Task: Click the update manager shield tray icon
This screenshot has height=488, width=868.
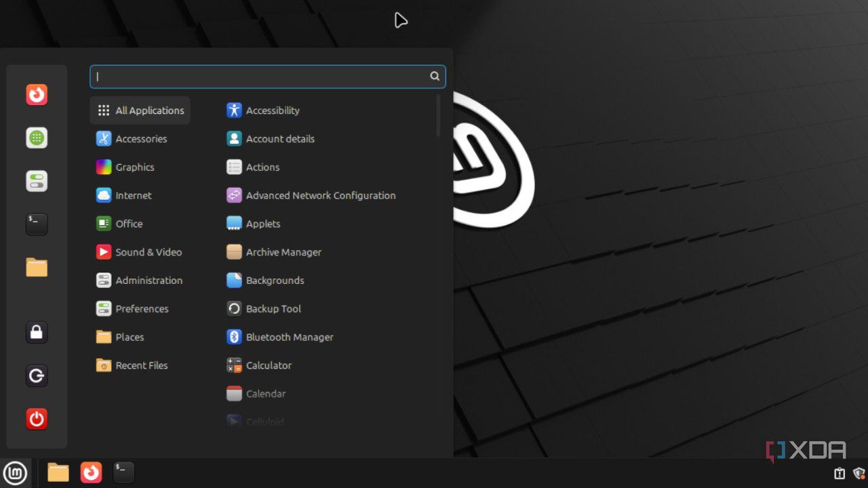Action: point(859,473)
